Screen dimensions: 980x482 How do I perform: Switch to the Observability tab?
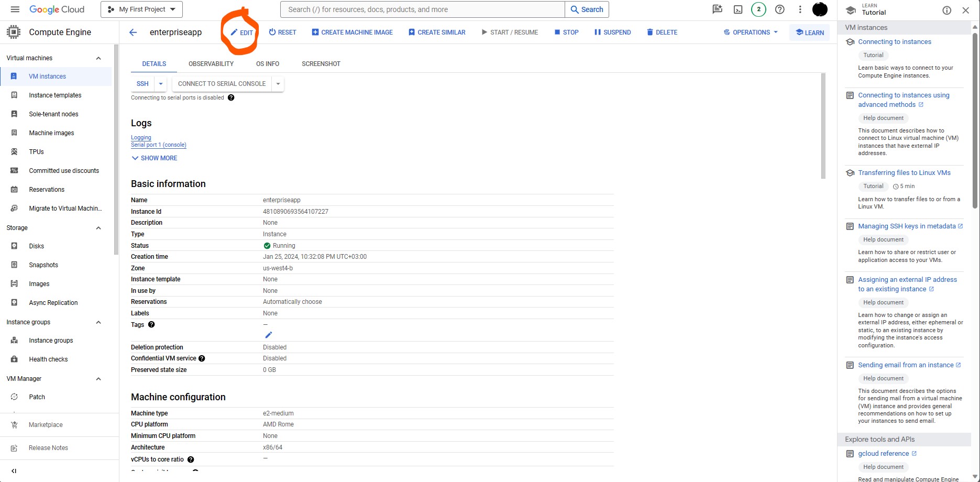[x=211, y=64]
